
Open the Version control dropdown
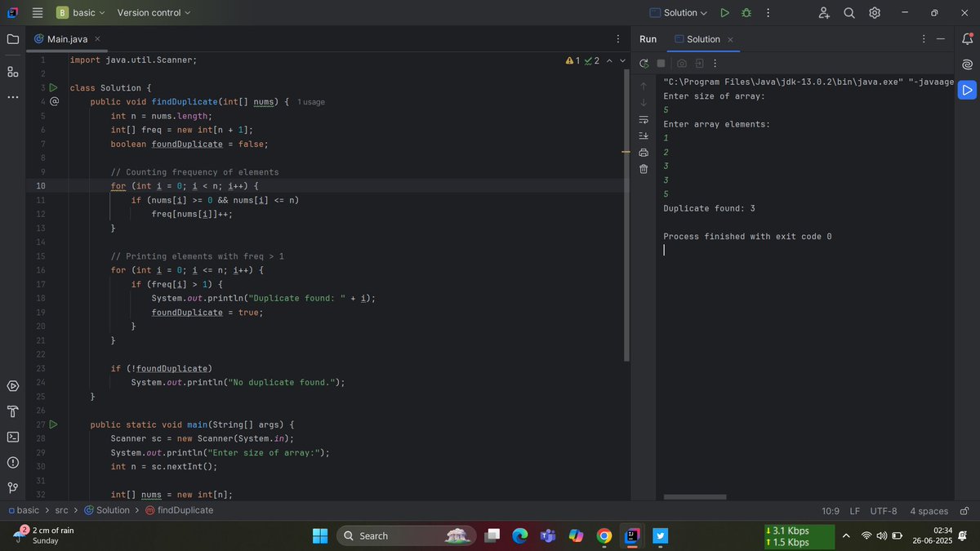pos(154,13)
